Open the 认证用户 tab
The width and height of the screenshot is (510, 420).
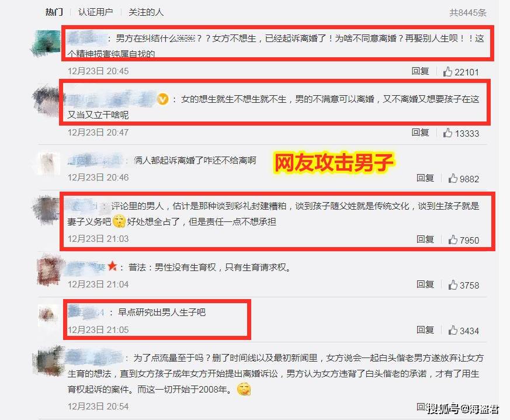tap(95, 12)
